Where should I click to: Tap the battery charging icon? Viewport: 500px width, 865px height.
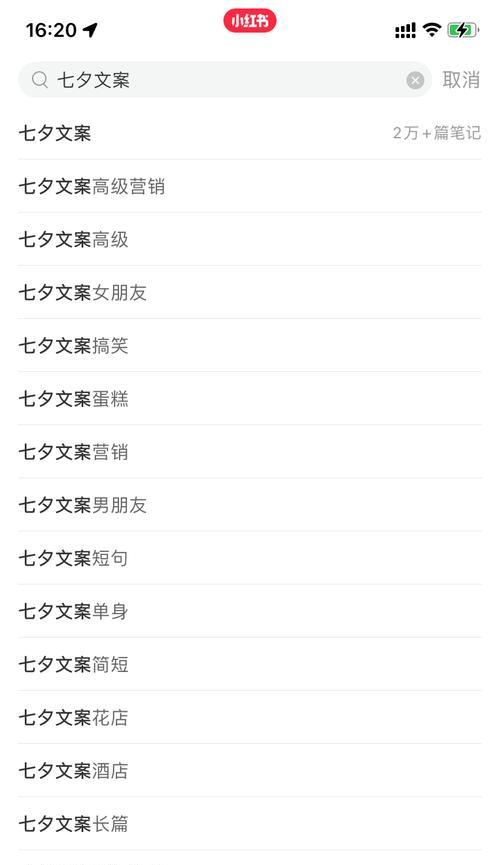coord(463,30)
